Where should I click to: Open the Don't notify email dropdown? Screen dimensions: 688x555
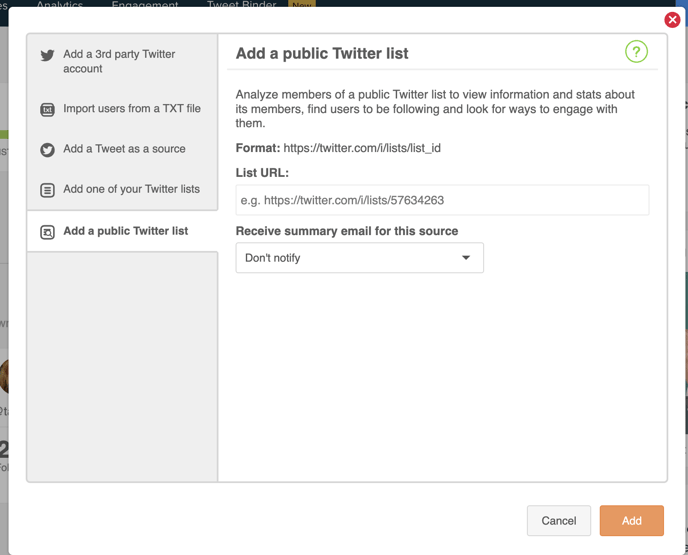(359, 258)
